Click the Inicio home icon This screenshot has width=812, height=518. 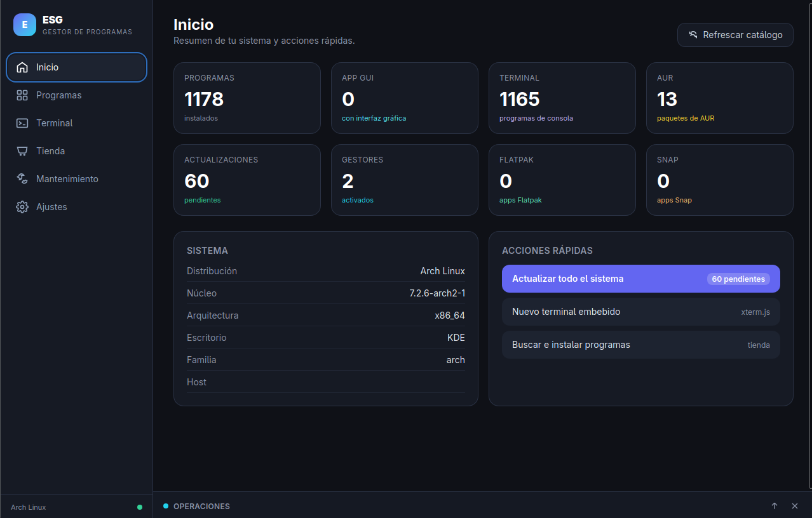pos(22,67)
